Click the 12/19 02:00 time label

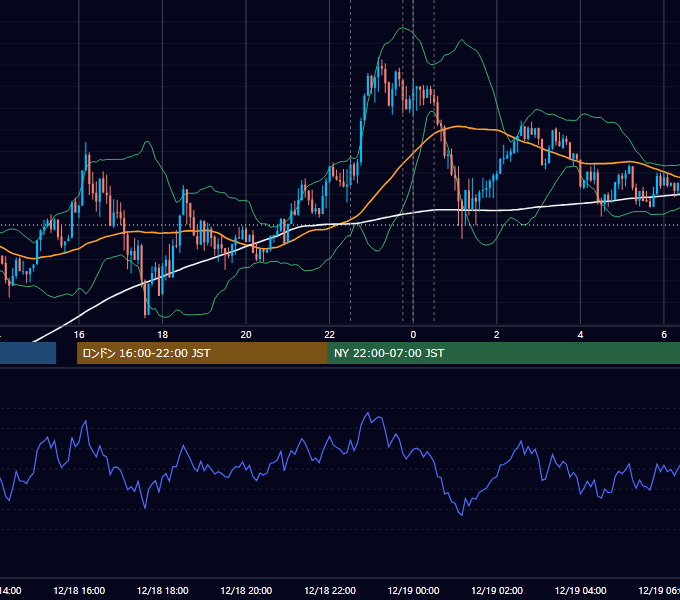pyautogui.click(x=497, y=590)
